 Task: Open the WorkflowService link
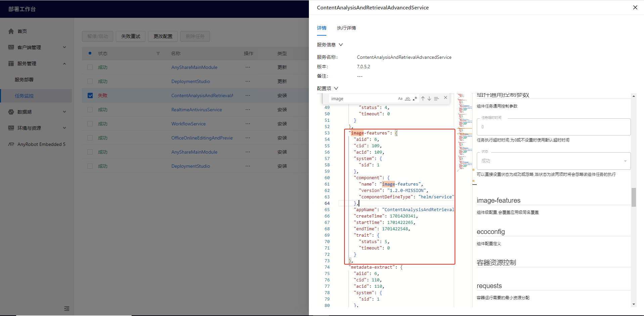(188, 124)
